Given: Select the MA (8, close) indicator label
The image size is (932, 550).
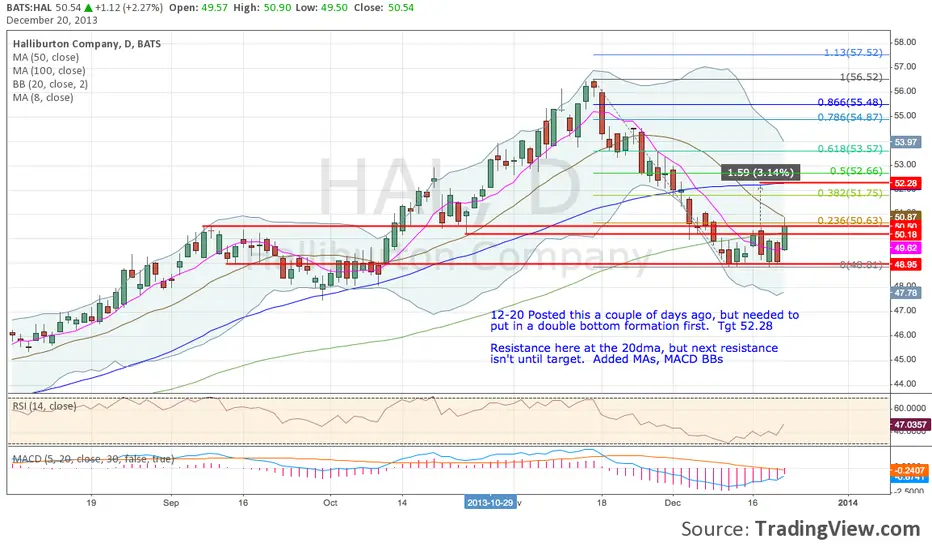Looking at the screenshot, I should (x=43, y=98).
